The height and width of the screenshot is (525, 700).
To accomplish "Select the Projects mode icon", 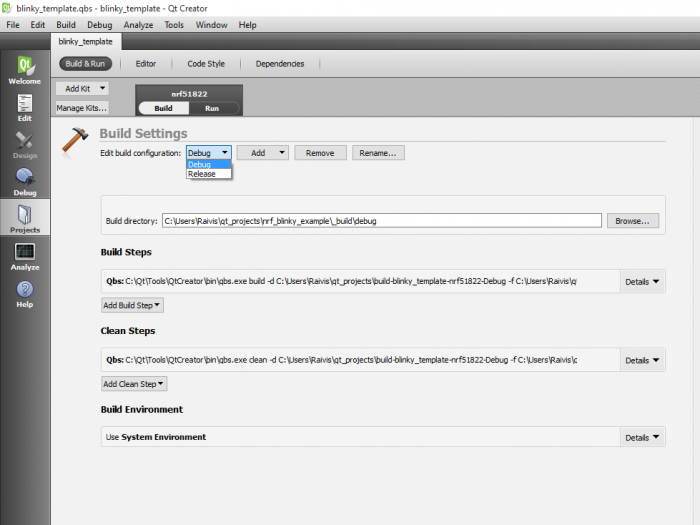I will pyautogui.click(x=25, y=218).
